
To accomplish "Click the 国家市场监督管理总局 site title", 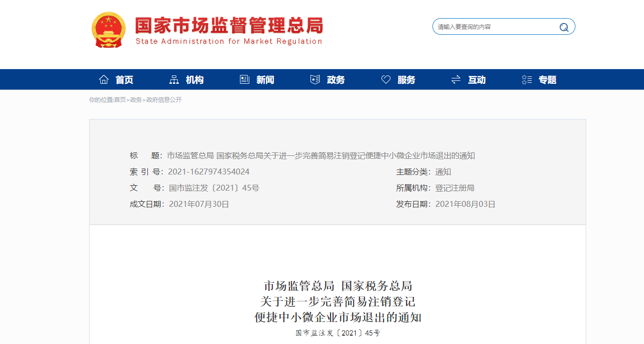I will (229, 25).
